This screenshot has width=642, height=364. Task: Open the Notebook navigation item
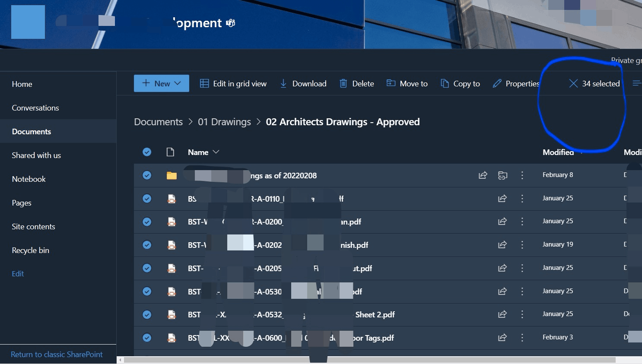click(x=29, y=179)
